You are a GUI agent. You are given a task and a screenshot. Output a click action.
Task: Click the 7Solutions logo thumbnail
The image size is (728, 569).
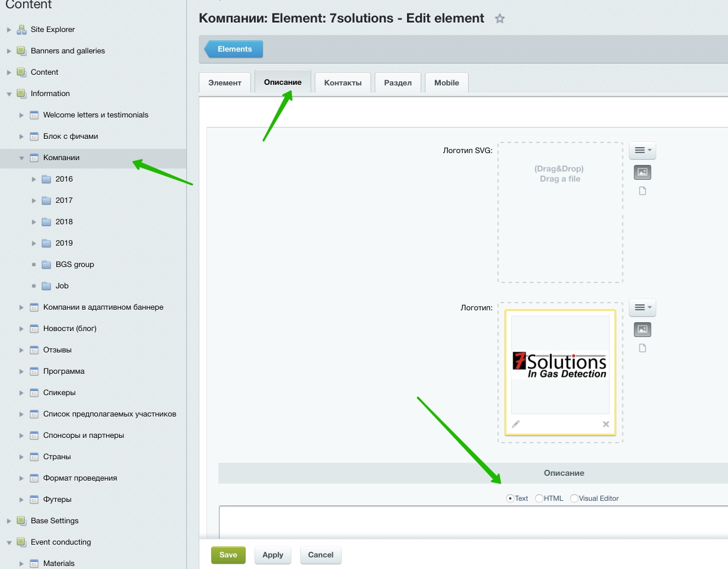point(559,365)
